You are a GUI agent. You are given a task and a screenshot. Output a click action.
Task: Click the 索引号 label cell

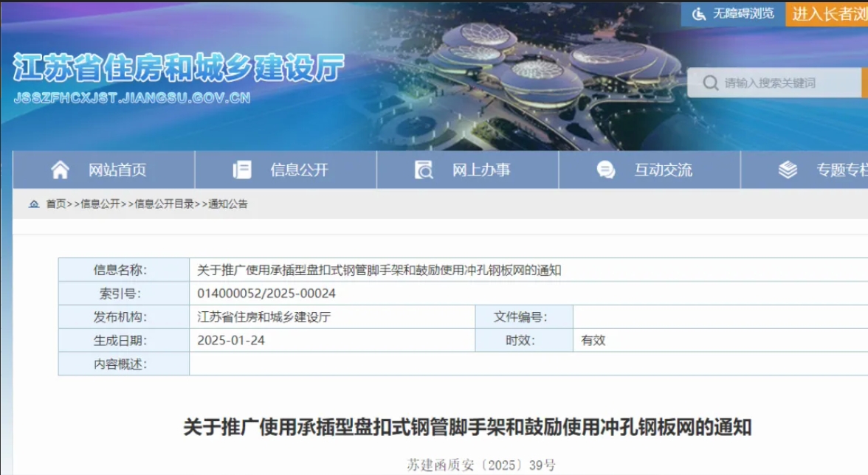tap(124, 293)
